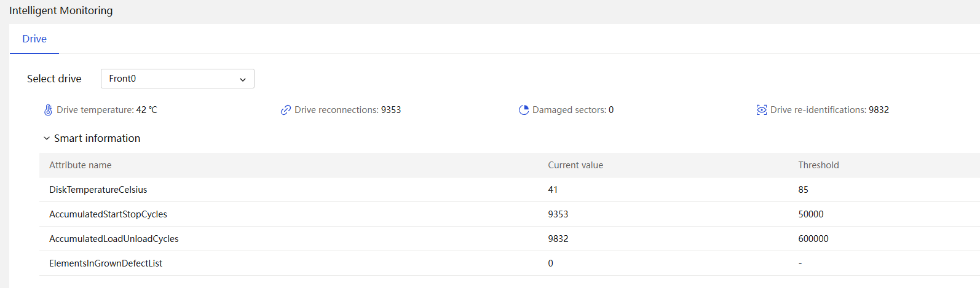Select the DiskTemperatureCelsius row
Image resolution: width=980 pixels, height=288 pixels.
[510, 190]
